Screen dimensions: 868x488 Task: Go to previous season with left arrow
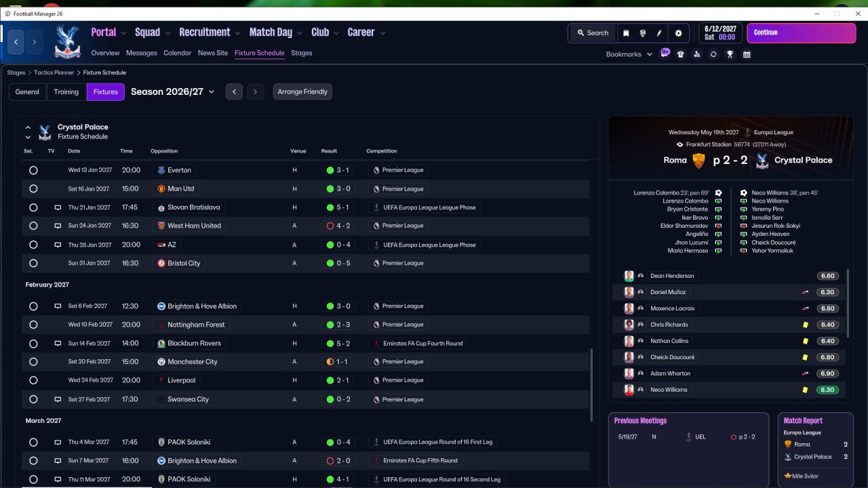234,91
